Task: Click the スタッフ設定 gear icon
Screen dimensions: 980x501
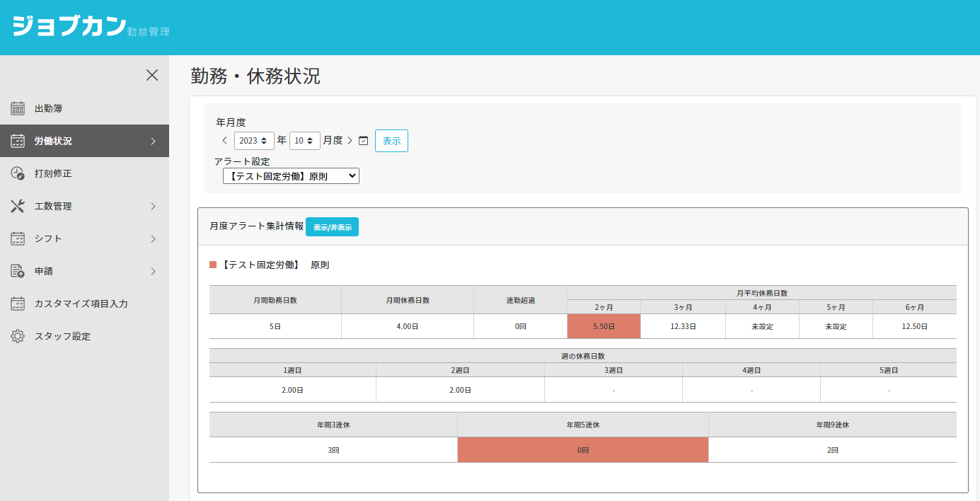Action: 18,336
